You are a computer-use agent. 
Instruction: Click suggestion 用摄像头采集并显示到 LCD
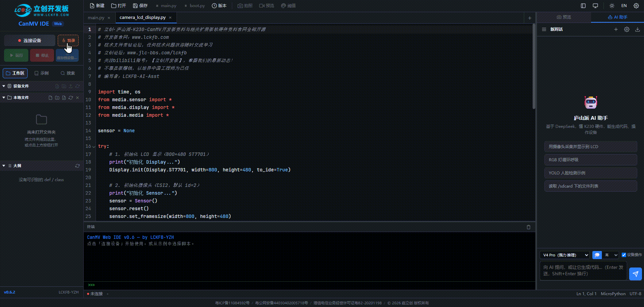tap(591, 147)
